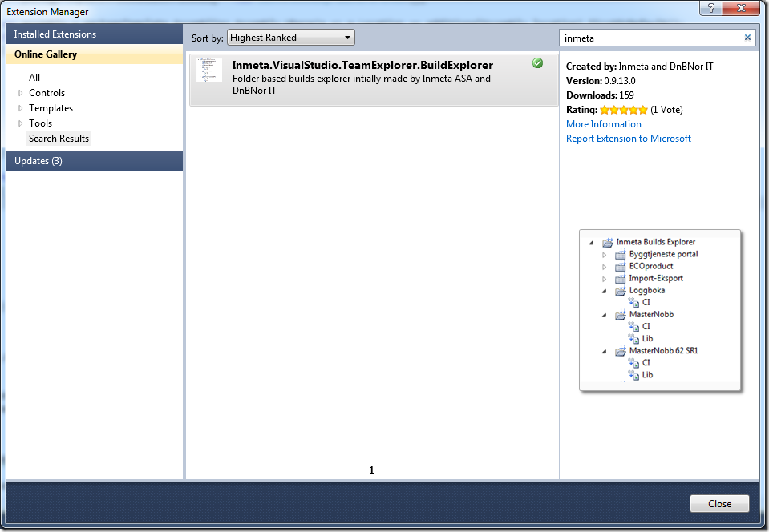769x532 pixels.
Task: Select All in the gallery tree
Action: (x=34, y=78)
